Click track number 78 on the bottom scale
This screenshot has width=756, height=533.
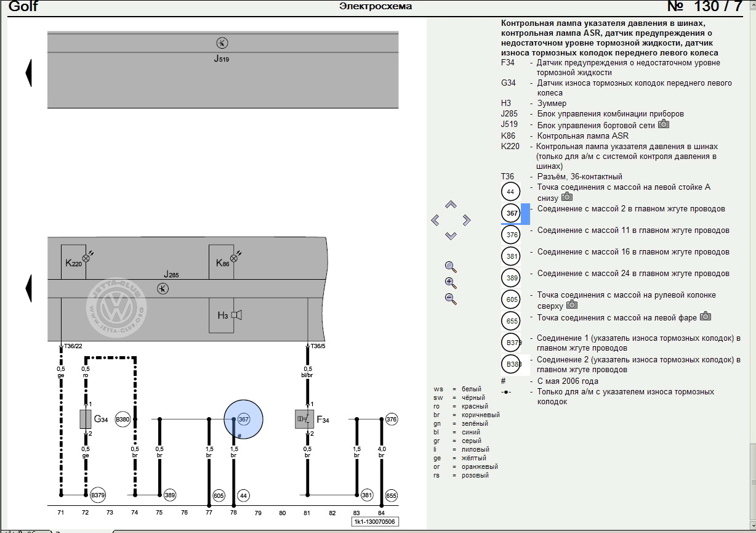(233, 512)
